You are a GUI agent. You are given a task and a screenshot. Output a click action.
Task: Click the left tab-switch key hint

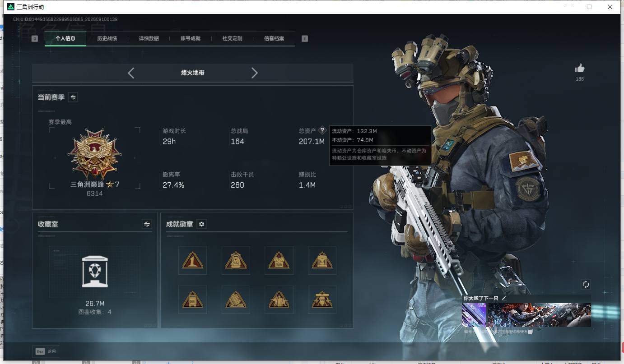tap(35, 39)
